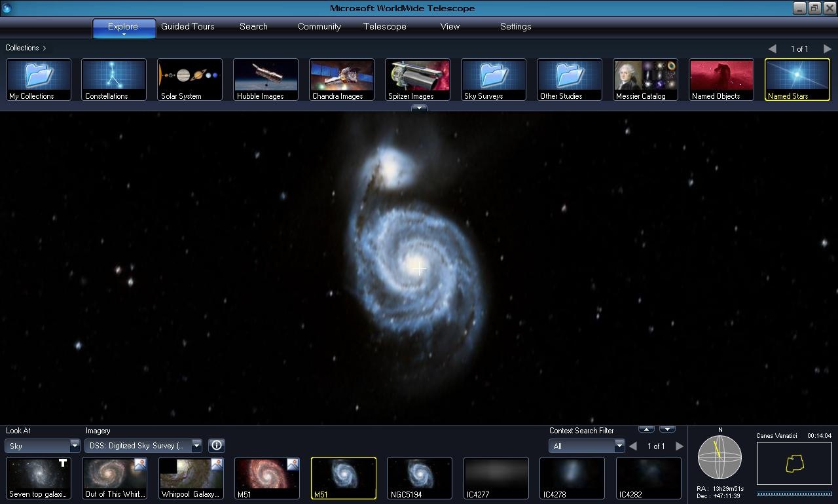Open the My Collections folder
Viewport: 838px width, 504px height.
click(x=39, y=79)
